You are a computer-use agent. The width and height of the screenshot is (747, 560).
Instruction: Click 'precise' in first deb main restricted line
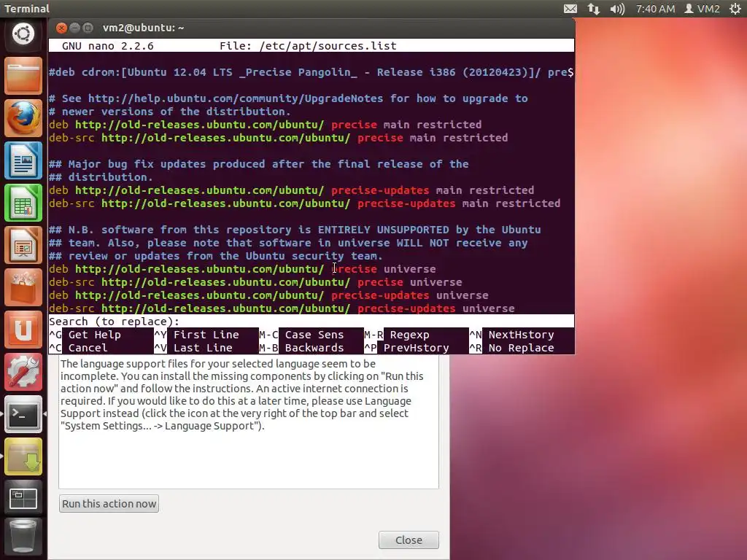point(354,125)
